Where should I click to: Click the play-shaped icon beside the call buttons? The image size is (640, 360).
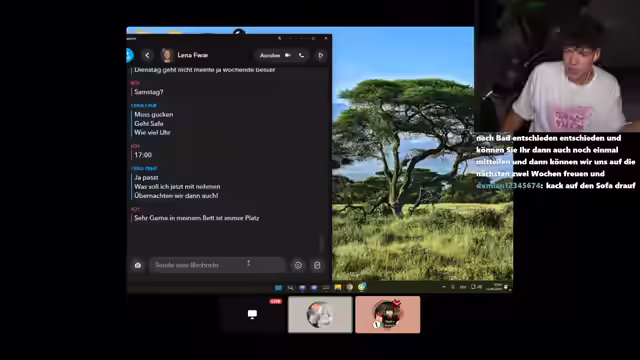tap(320, 55)
